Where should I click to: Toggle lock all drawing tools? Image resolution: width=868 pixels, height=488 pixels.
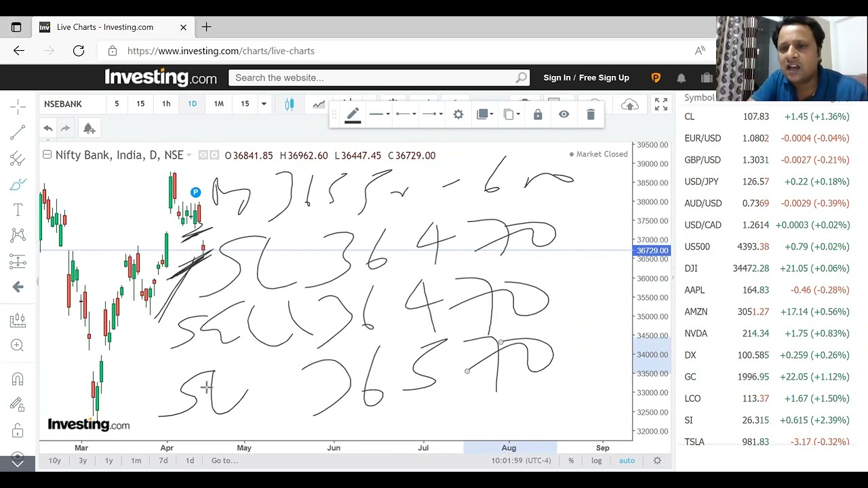[x=18, y=431]
